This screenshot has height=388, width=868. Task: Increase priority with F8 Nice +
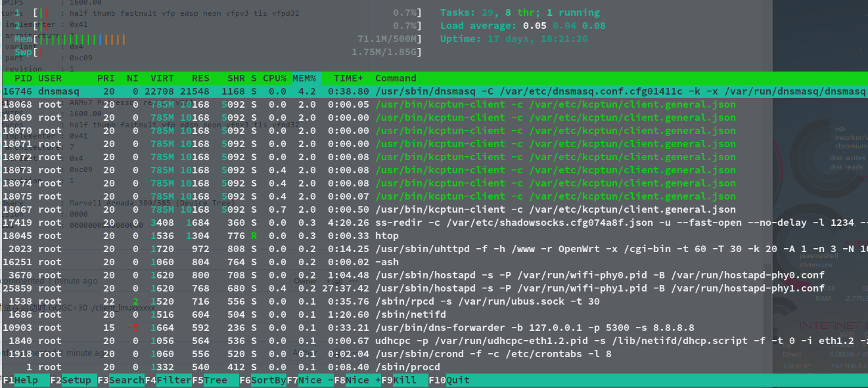click(x=358, y=379)
